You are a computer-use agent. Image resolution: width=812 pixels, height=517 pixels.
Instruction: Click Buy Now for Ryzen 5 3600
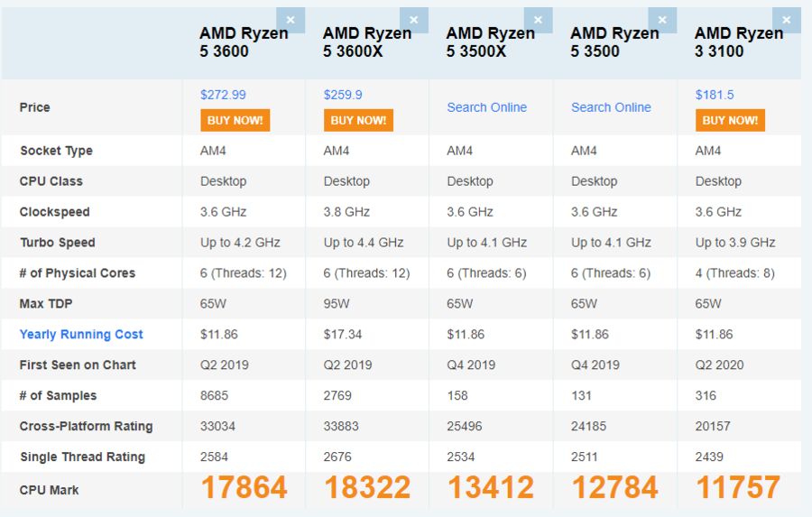point(235,120)
